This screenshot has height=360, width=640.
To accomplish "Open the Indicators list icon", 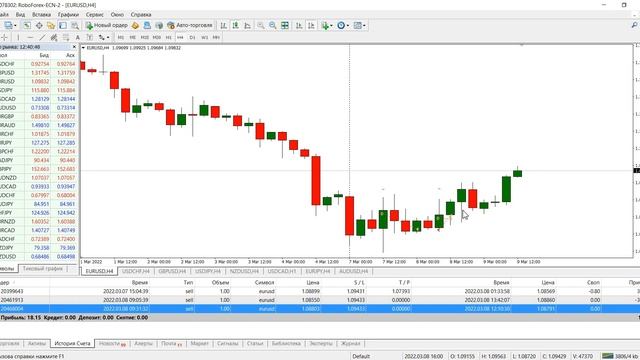I will pyautogui.click(x=325, y=25).
